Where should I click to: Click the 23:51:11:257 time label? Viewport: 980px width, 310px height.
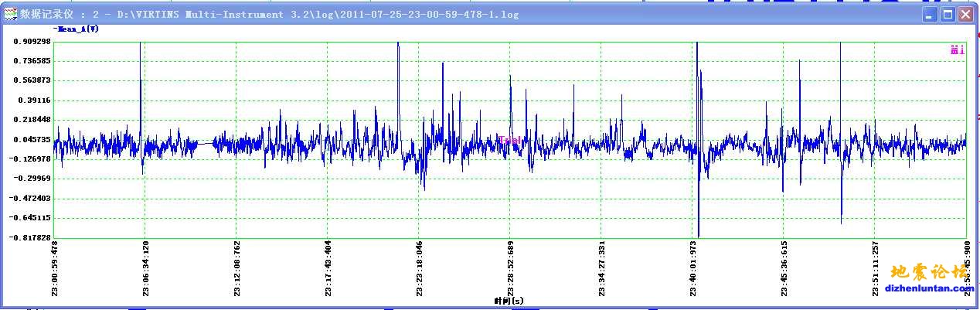coord(876,268)
